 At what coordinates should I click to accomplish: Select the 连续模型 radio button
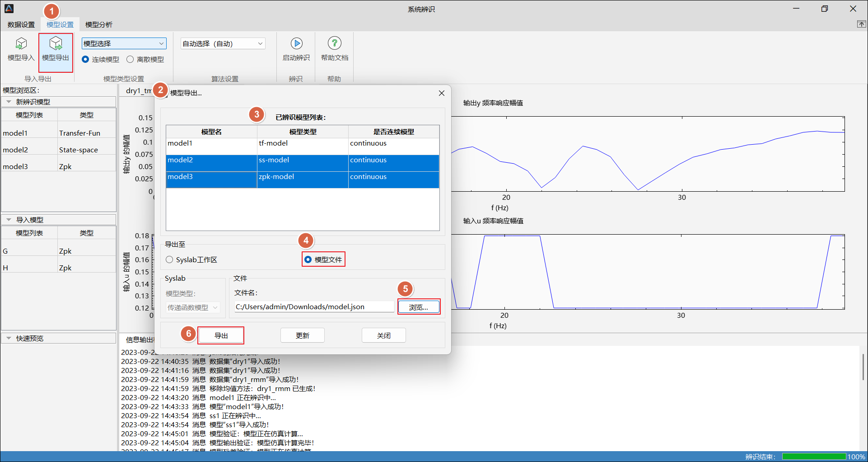tap(85, 59)
